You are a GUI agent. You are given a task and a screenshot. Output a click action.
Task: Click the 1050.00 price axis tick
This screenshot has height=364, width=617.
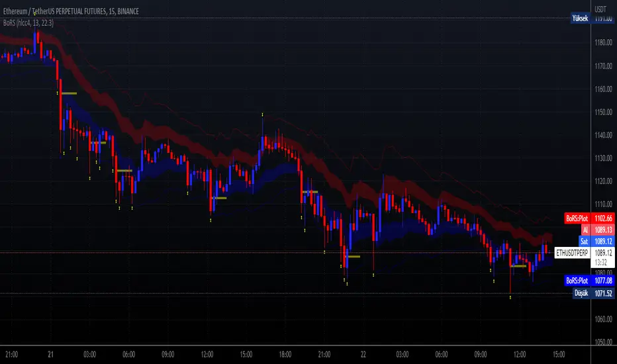coord(603,341)
